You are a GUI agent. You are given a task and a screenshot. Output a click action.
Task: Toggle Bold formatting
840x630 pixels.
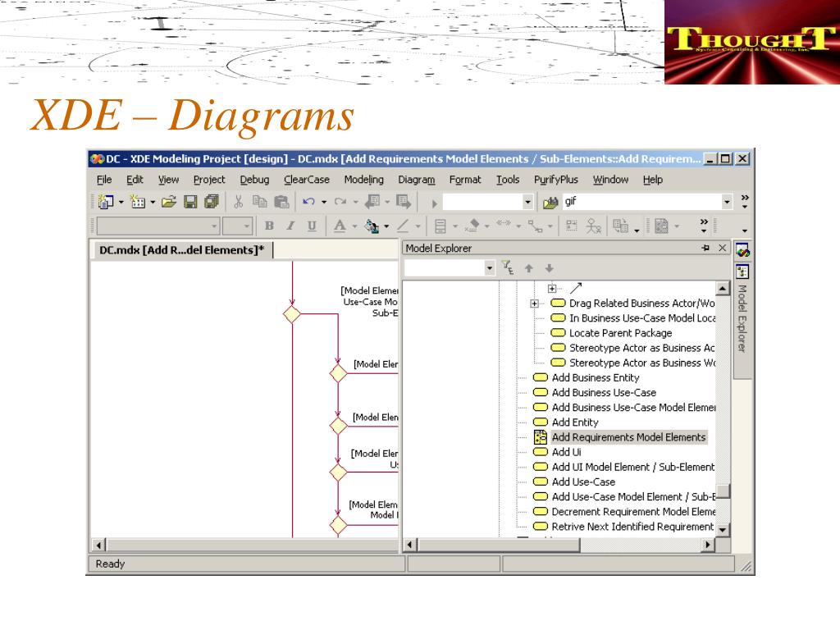(269, 226)
